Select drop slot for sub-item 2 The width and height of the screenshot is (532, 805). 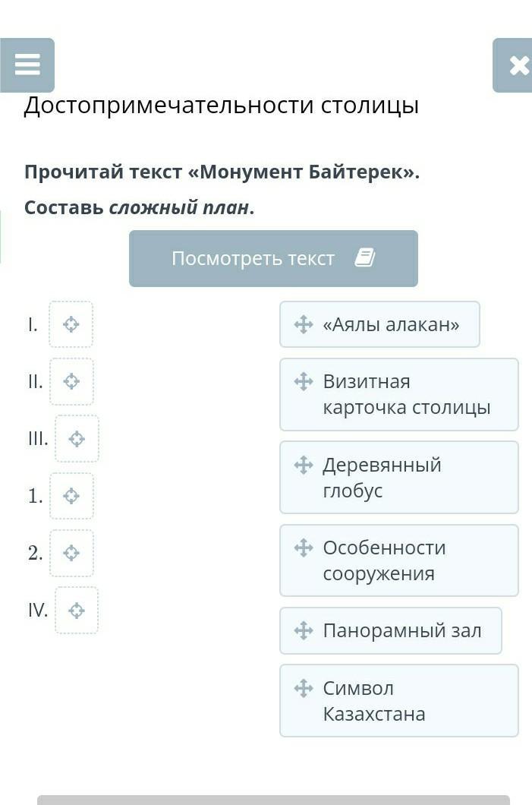click(71, 553)
